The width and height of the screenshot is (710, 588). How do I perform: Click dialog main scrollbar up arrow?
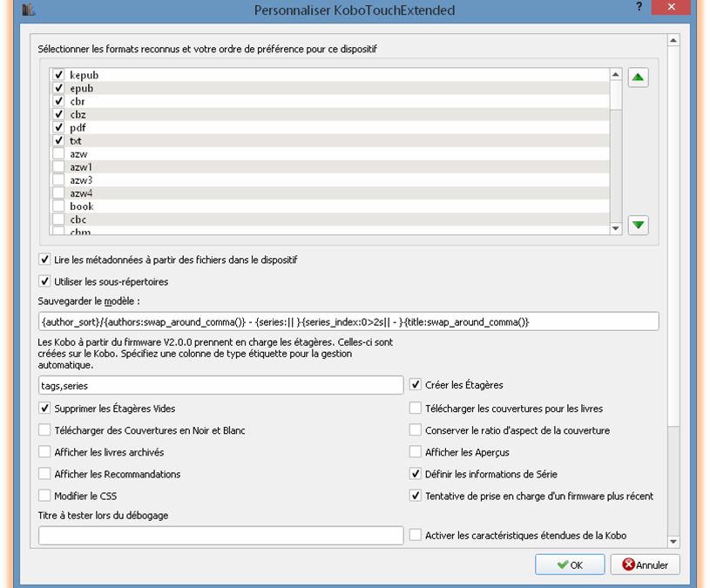point(673,41)
